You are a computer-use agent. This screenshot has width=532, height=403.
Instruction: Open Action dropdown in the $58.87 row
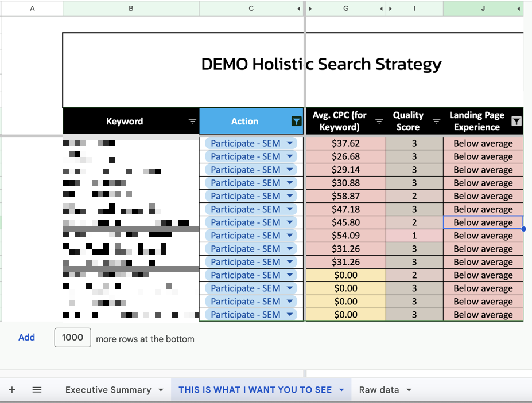click(290, 196)
